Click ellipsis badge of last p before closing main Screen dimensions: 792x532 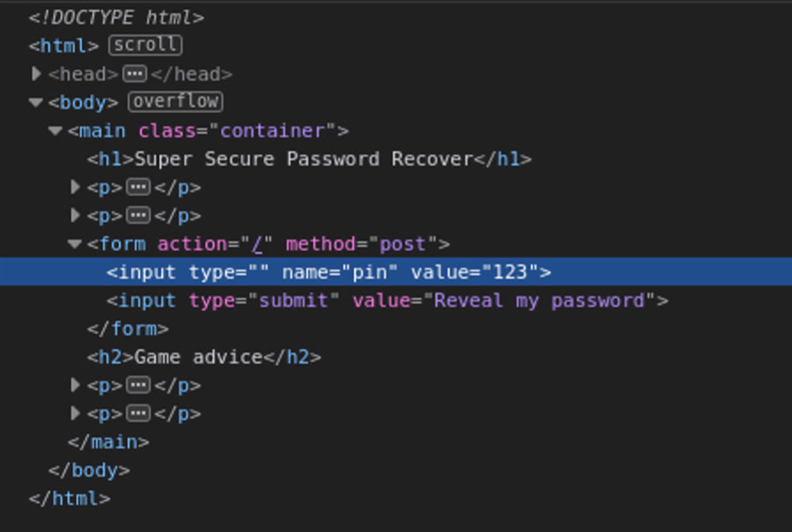(138, 414)
